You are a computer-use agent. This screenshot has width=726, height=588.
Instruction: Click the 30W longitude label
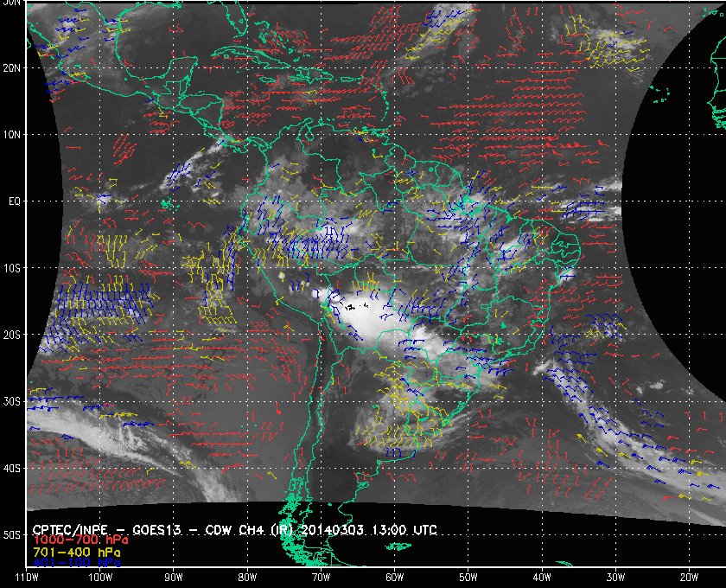click(615, 578)
